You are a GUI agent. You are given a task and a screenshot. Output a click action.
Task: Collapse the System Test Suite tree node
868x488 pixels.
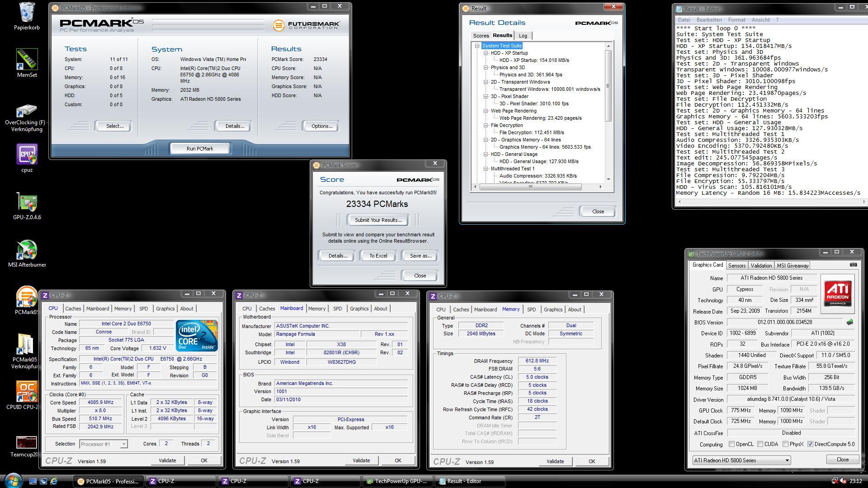[477, 46]
